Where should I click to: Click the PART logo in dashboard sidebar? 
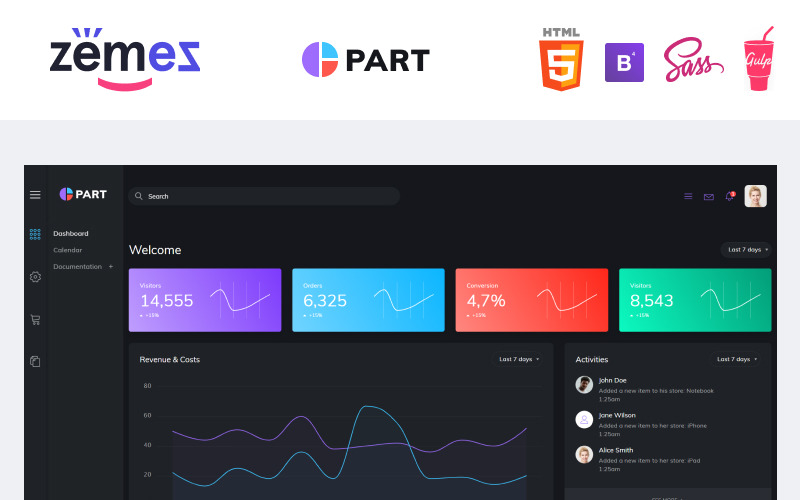pos(83,194)
